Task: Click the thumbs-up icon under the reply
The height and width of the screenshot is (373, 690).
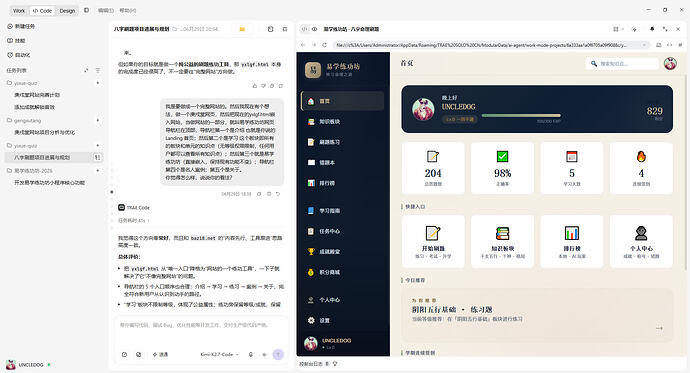Action: click(x=255, y=86)
